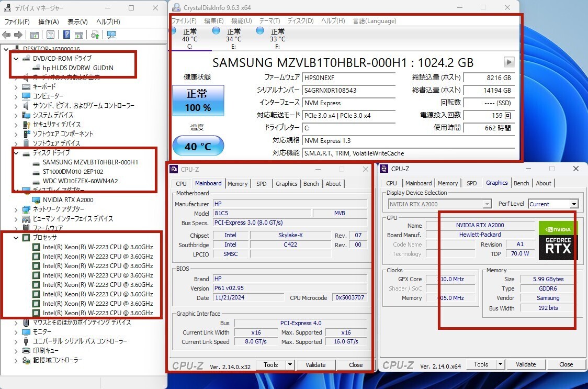Click the NVIDIA RTX A2000 display adapter icon
This screenshot has height=389, width=588.
pyautogui.click(x=36, y=200)
